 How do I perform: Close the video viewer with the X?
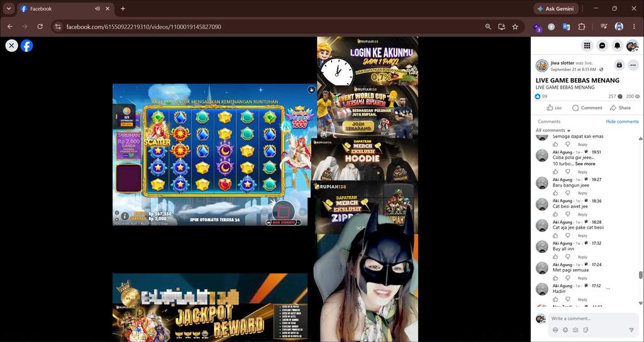click(x=11, y=45)
